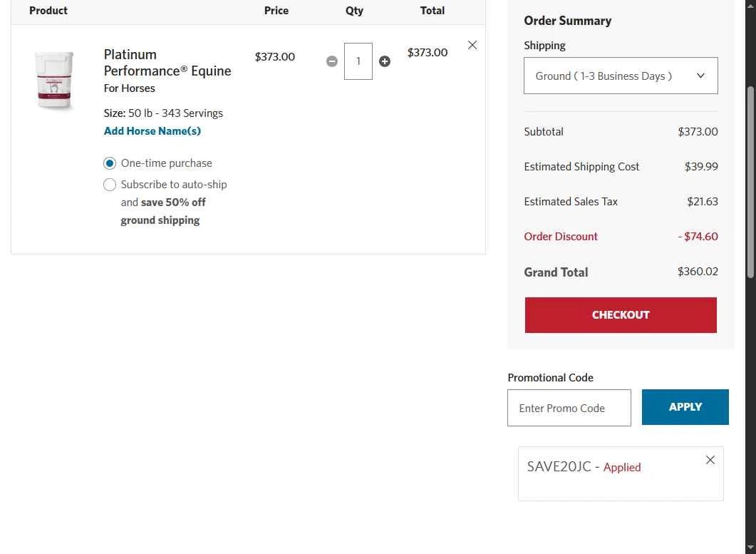The height and width of the screenshot is (554, 756).
Task: Open the Ground shipping method dropdown
Action: point(621,76)
